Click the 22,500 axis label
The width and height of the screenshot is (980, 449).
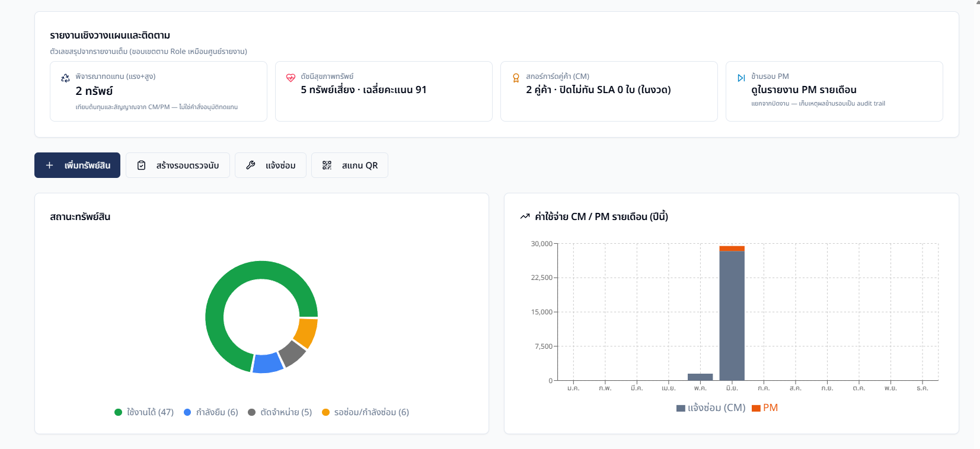tap(542, 278)
